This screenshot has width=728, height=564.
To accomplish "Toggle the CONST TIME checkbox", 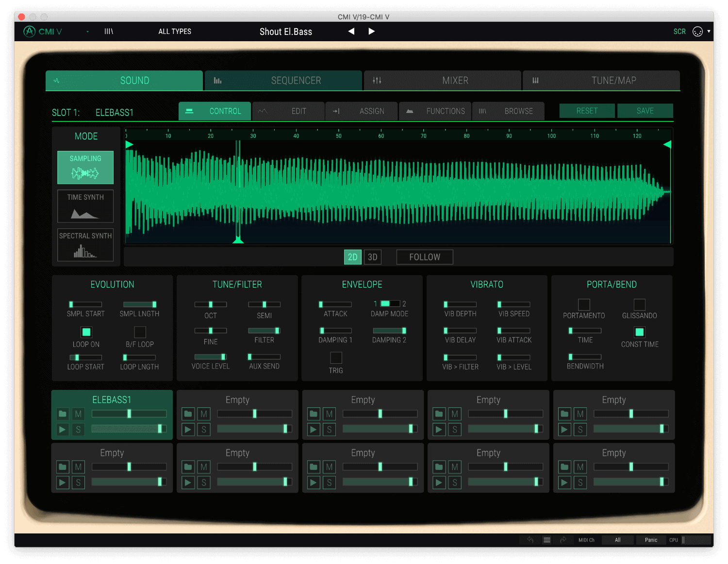I will (x=640, y=332).
